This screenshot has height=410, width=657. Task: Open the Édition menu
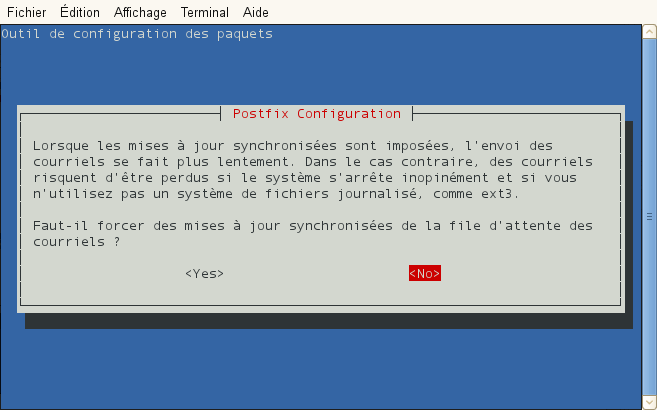pos(80,12)
